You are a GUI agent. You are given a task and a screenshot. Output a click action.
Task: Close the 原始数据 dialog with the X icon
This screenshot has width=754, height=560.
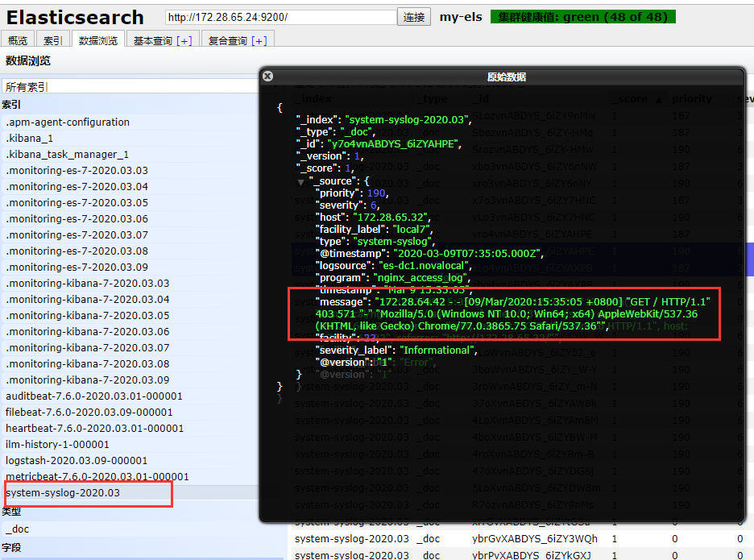click(x=267, y=76)
